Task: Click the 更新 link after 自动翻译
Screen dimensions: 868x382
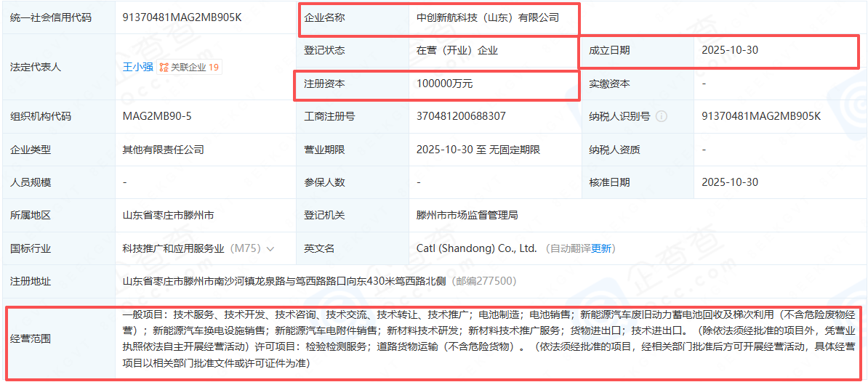Action: click(x=601, y=248)
